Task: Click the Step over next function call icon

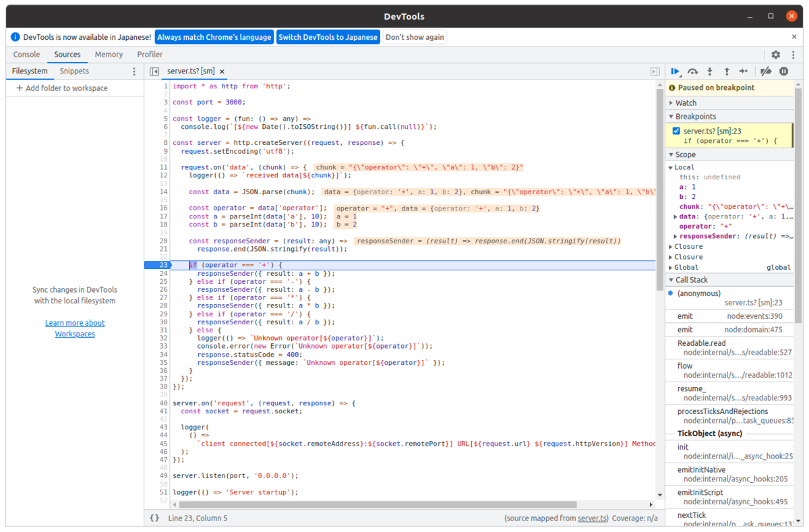Action: tap(692, 71)
